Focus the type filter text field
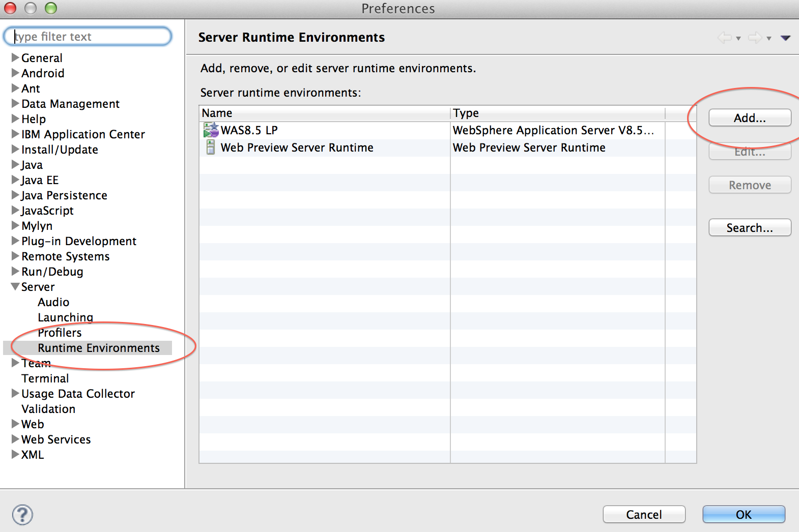Screen dimensions: 799x532 coord(88,37)
